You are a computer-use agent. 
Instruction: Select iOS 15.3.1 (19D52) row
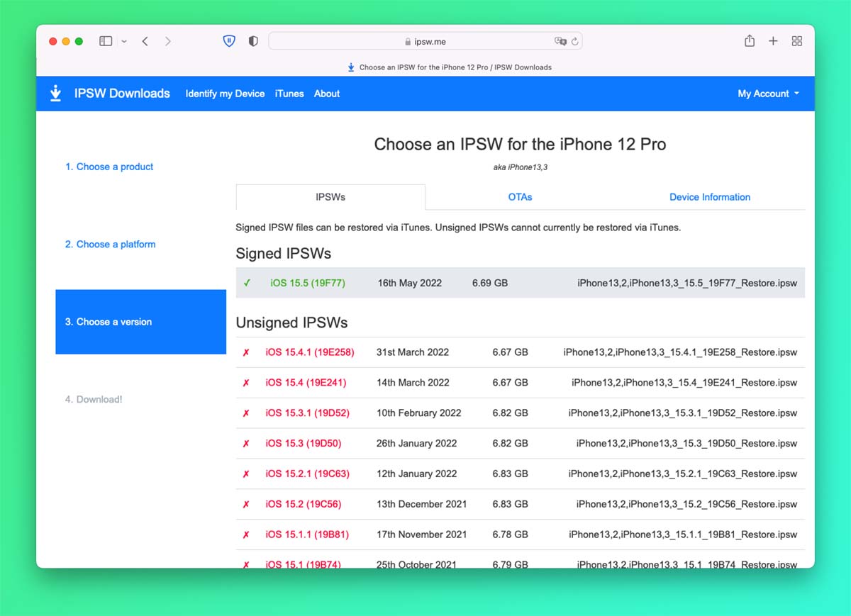(521, 413)
